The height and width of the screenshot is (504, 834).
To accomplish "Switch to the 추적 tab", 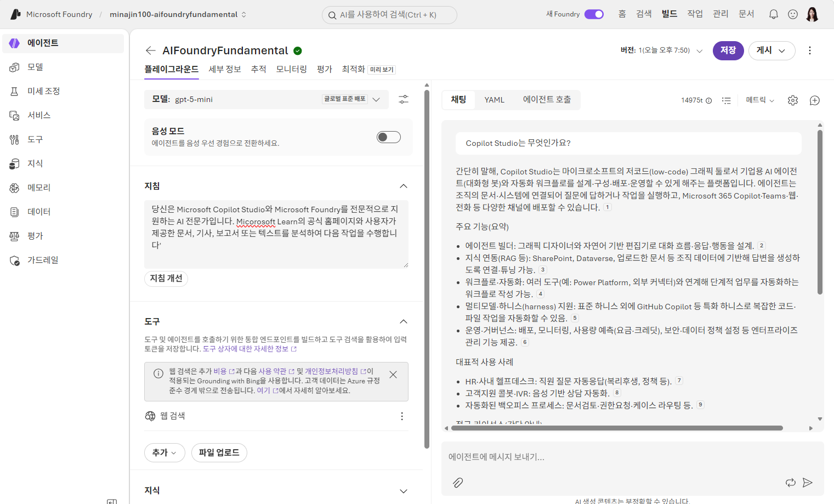I will coord(258,69).
